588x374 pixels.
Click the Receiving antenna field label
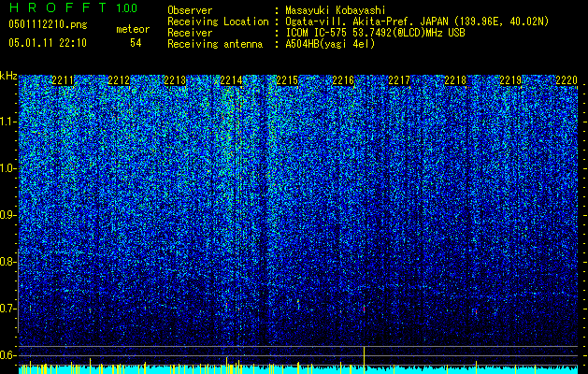tap(215, 44)
